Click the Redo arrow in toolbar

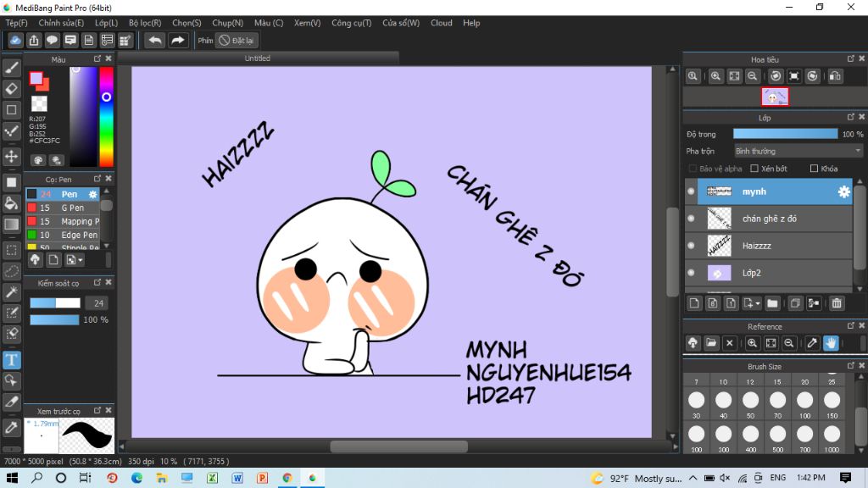178,41
